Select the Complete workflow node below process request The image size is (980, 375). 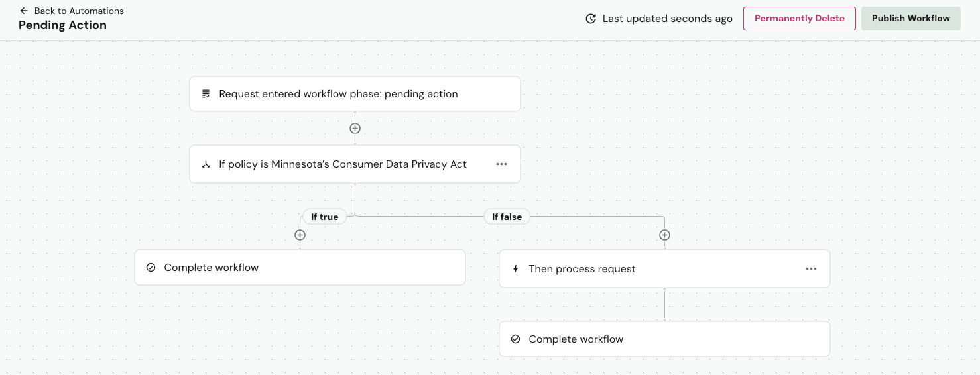[x=664, y=339]
